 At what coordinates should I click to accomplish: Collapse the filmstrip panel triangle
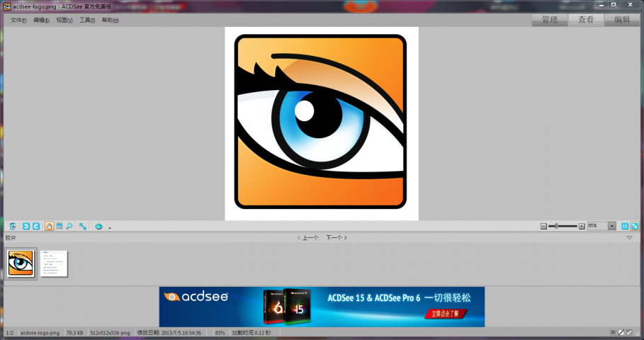click(x=630, y=238)
